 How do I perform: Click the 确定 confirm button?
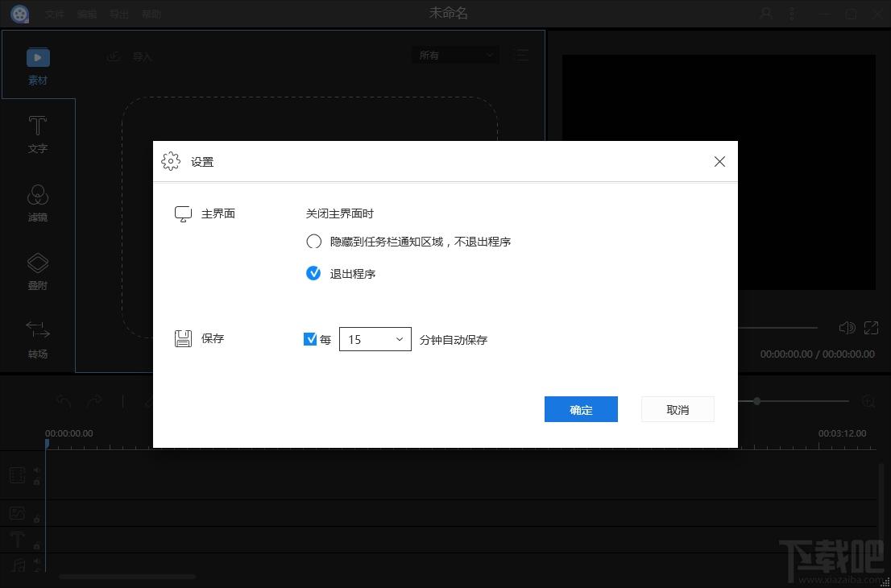click(x=581, y=409)
